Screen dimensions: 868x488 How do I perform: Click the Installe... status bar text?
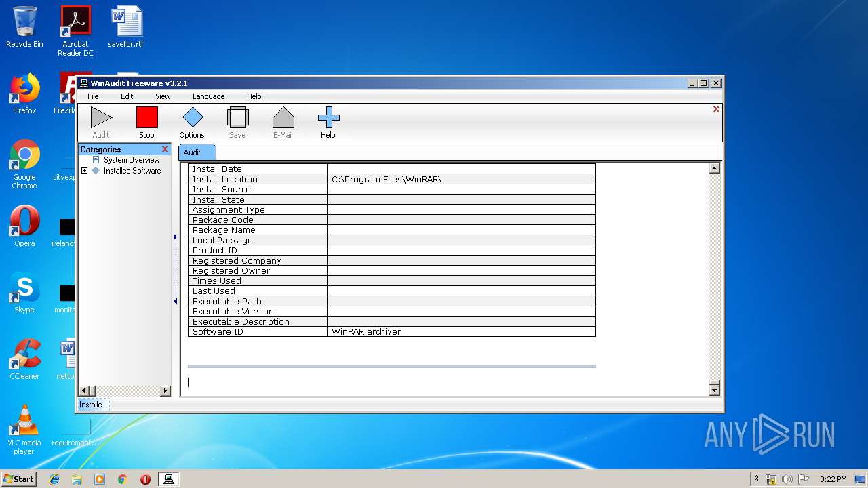(93, 405)
